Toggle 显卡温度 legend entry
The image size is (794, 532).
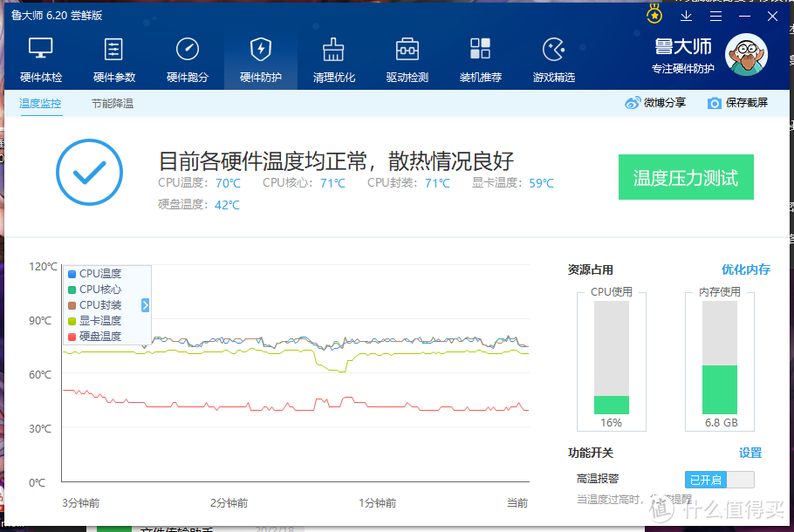tap(95, 321)
